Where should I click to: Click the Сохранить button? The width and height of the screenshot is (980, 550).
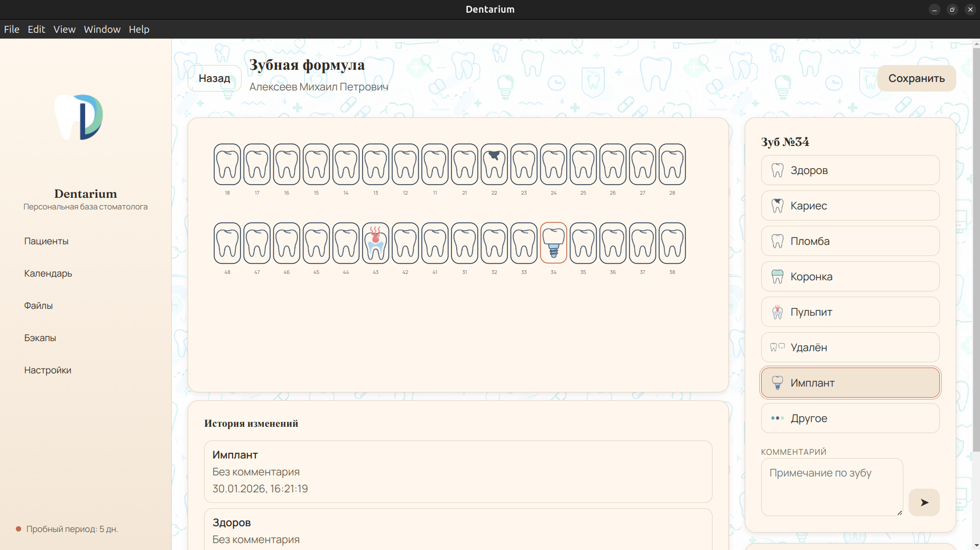(x=916, y=78)
